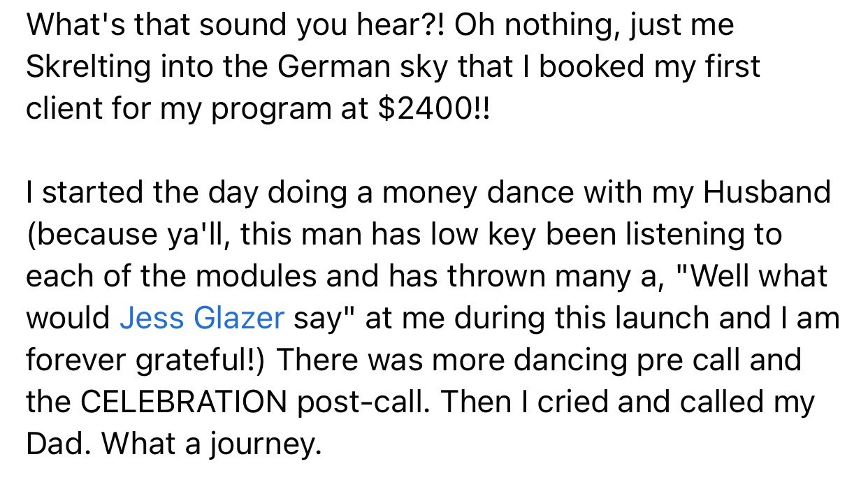Click the word "Husband" in the post

(765, 192)
